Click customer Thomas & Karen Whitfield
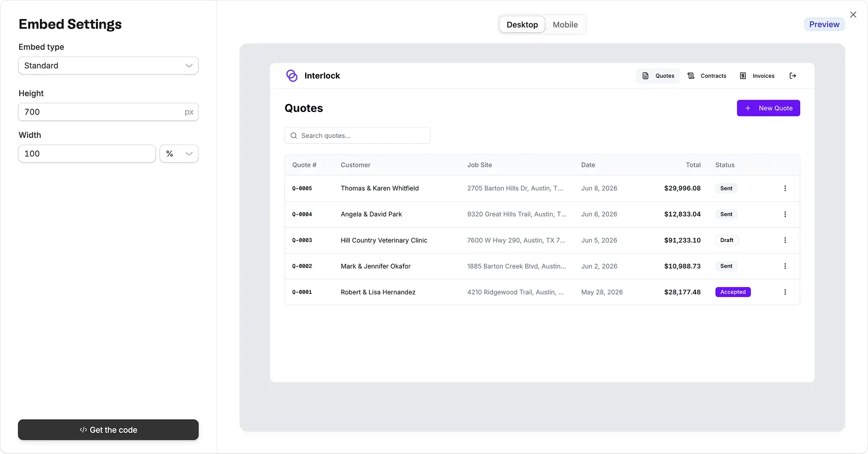This screenshot has height=454, width=868. (x=380, y=189)
